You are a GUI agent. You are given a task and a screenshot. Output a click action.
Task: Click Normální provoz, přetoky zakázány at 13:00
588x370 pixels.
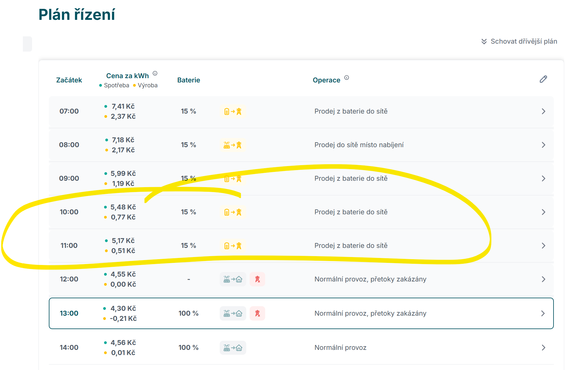(370, 314)
